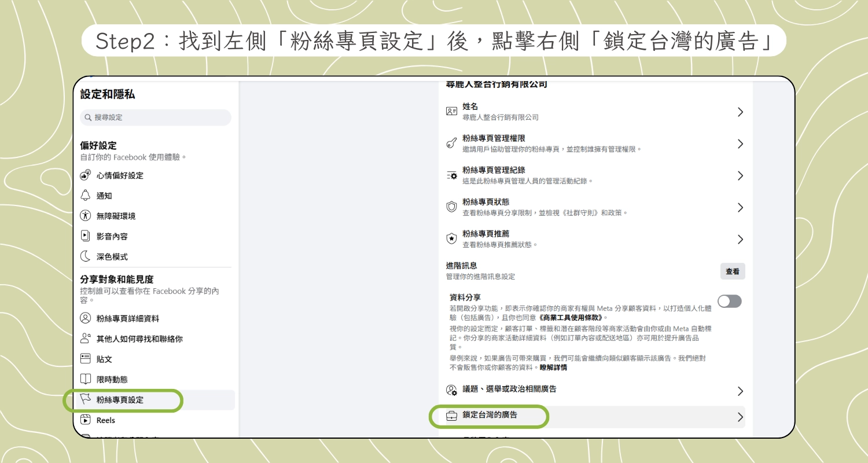Click the 查看 button for 進階訊息
Image resolution: width=868 pixels, height=463 pixels.
(732, 271)
